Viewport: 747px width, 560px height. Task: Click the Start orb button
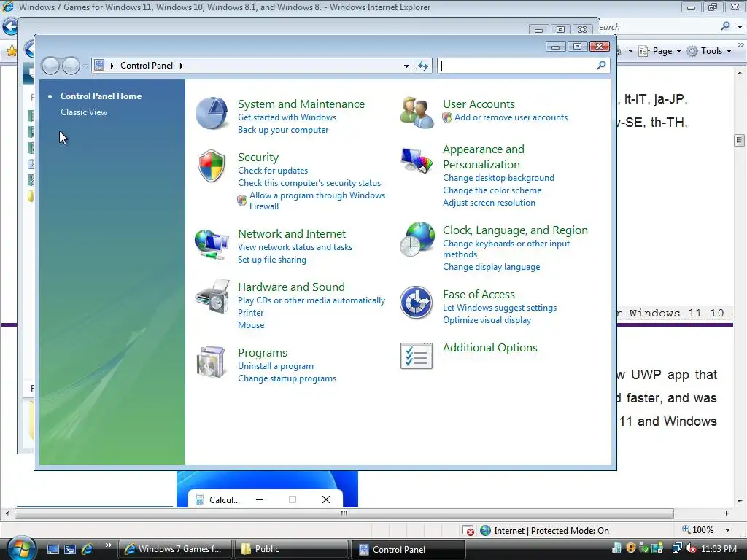pyautogui.click(x=21, y=548)
